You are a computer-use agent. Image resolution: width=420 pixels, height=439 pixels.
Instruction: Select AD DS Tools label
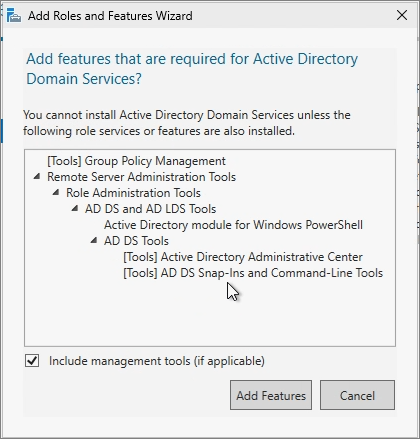tap(136, 241)
